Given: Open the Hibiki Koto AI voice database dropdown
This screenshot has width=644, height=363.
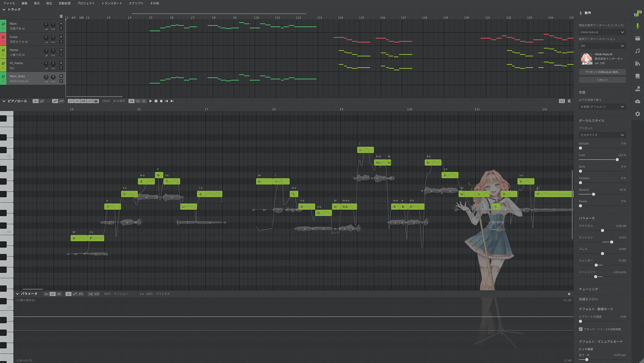Looking at the screenshot, I should click(x=602, y=32).
